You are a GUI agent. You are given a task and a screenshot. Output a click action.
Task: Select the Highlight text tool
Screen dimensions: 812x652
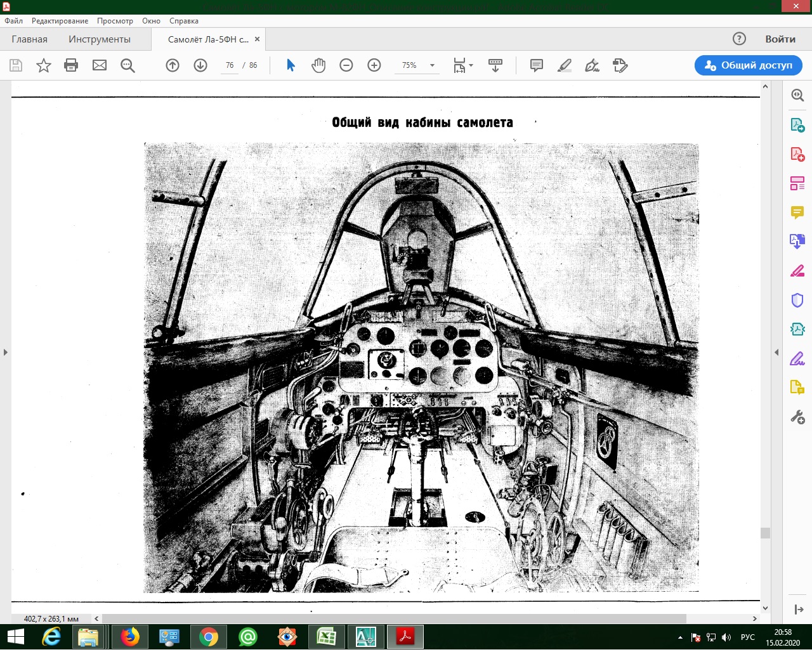[x=565, y=65]
